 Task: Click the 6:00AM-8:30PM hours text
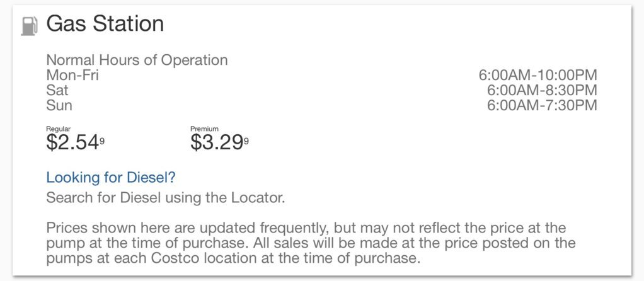[x=542, y=90]
